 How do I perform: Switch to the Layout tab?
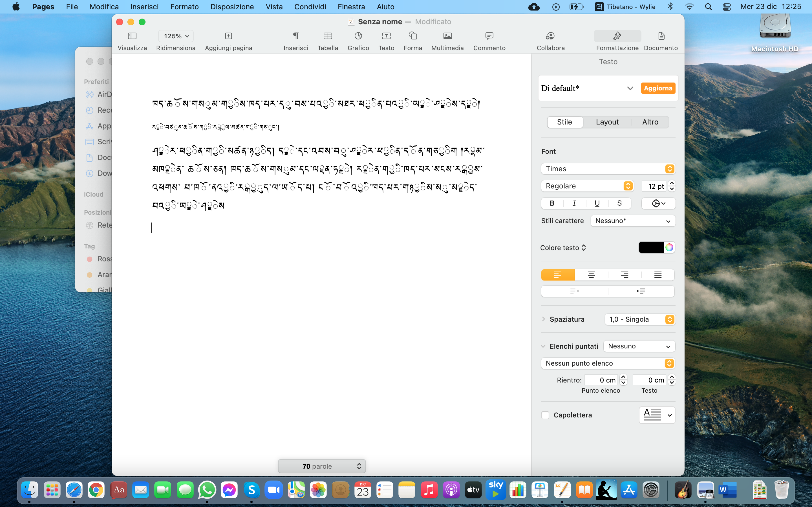tap(607, 122)
